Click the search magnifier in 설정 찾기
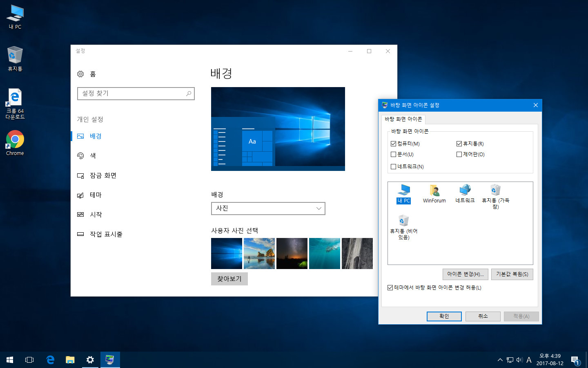Image resolution: width=588 pixels, height=368 pixels. [x=189, y=94]
